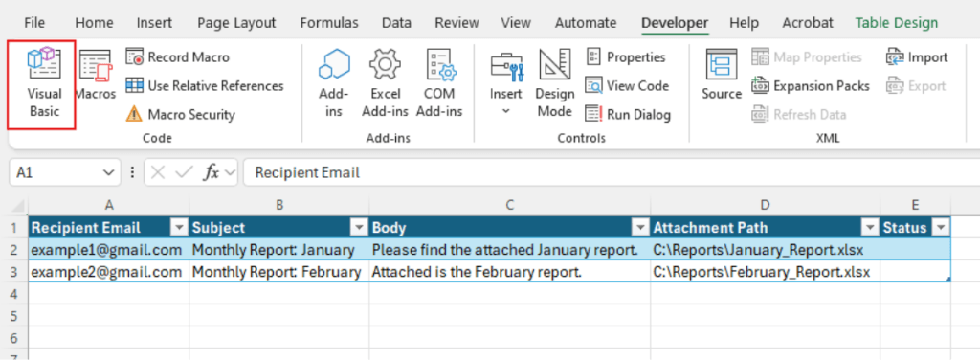Click the Select All corner triangle
980x360 pixels.
coord(16,205)
